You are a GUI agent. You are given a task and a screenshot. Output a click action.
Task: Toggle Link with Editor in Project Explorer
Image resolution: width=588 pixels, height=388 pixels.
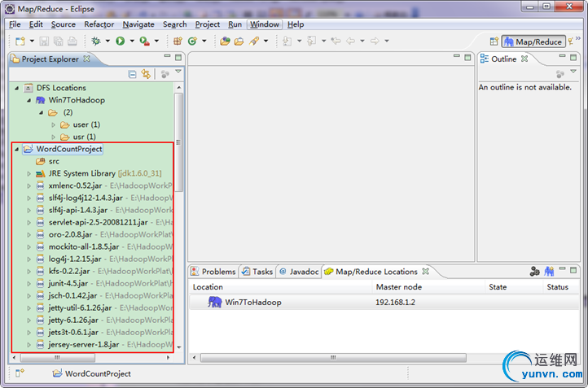pos(146,74)
